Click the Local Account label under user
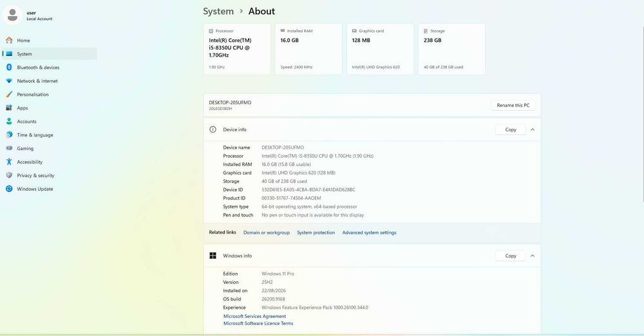Viewport: 644px width, 336px height. coord(39,19)
